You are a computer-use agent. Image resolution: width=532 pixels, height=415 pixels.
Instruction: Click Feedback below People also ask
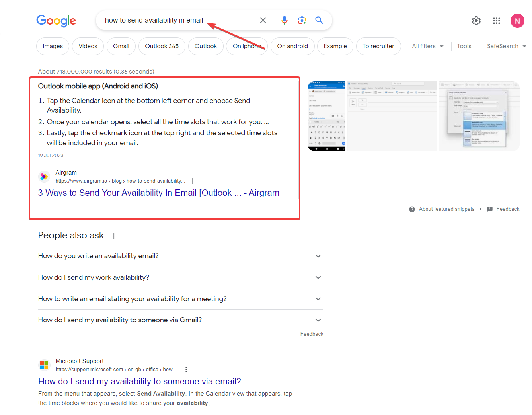pos(312,334)
